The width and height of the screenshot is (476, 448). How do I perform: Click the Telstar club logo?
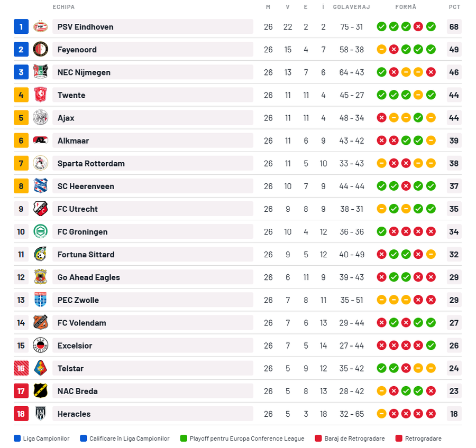pyautogui.click(x=40, y=368)
